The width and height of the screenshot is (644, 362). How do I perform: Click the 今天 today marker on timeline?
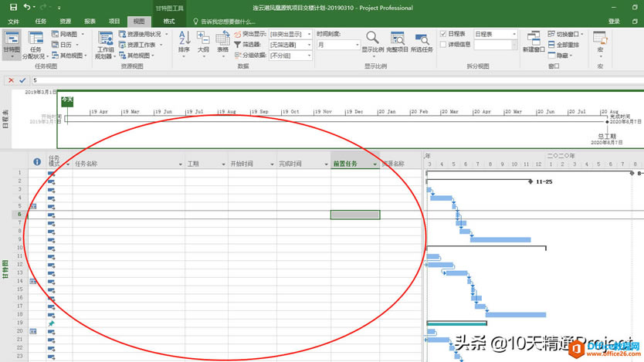[x=67, y=100]
